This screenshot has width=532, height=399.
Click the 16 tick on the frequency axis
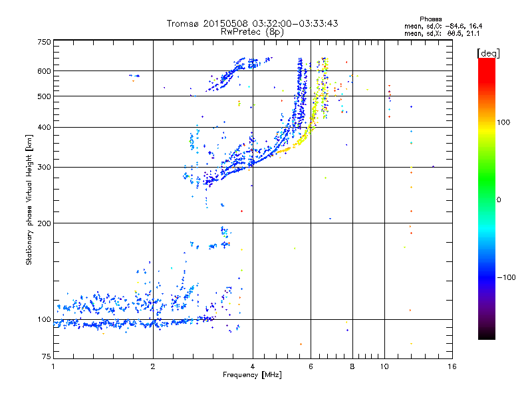pos(452,366)
